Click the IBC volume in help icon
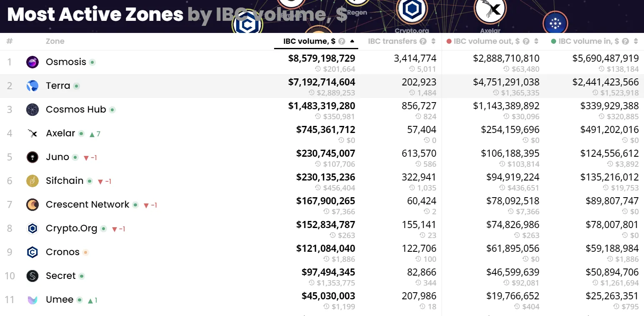 (x=626, y=41)
